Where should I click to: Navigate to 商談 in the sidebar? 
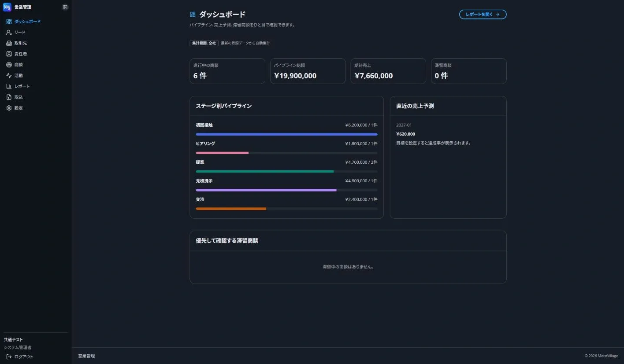coord(36,65)
